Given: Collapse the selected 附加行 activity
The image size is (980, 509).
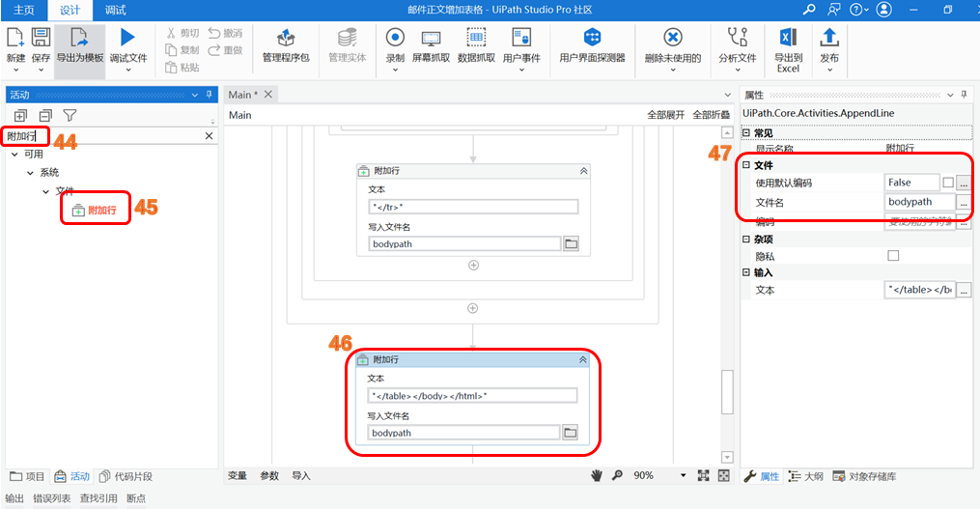Looking at the screenshot, I should (x=582, y=359).
